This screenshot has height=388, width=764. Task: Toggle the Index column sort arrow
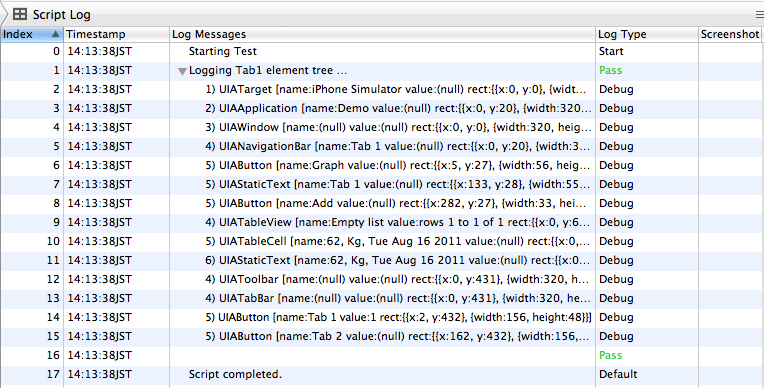(x=56, y=34)
